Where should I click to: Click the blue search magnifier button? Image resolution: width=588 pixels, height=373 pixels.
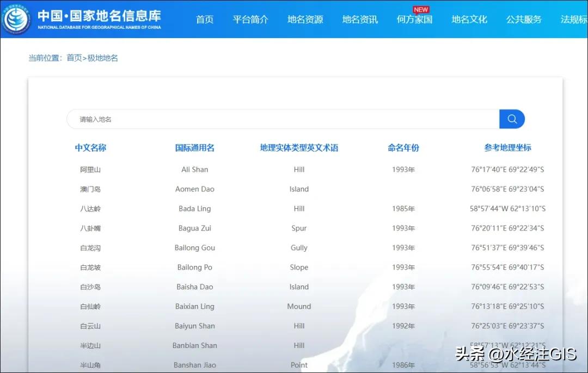pos(512,119)
